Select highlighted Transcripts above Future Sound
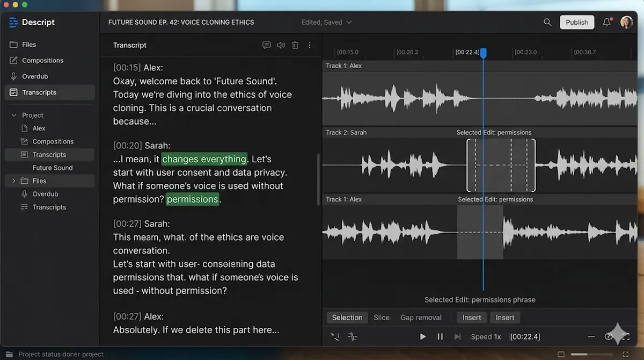 (x=50, y=155)
